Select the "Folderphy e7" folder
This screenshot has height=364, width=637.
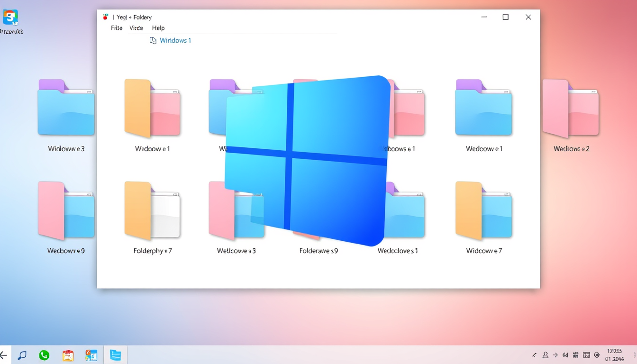point(153,218)
